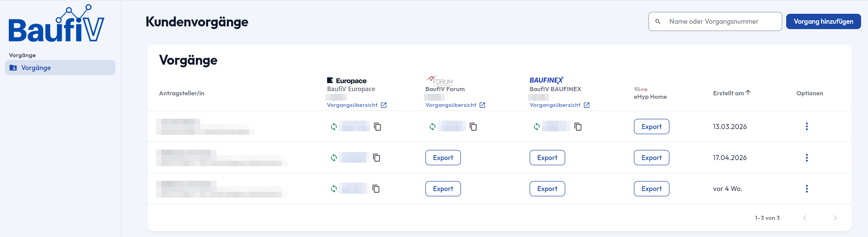Sort by Erstellt am column header
The height and width of the screenshot is (237, 868).
(x=728, y=93)
